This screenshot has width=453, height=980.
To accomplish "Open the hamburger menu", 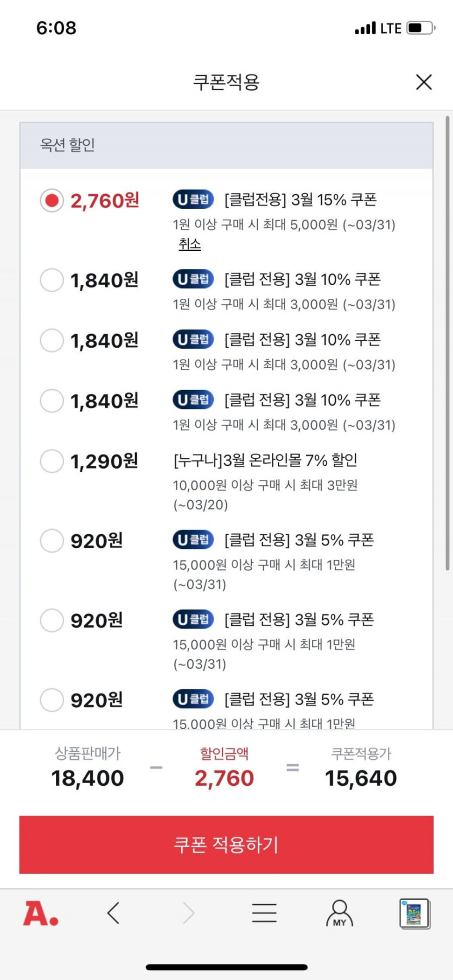I will coord(264,913).
